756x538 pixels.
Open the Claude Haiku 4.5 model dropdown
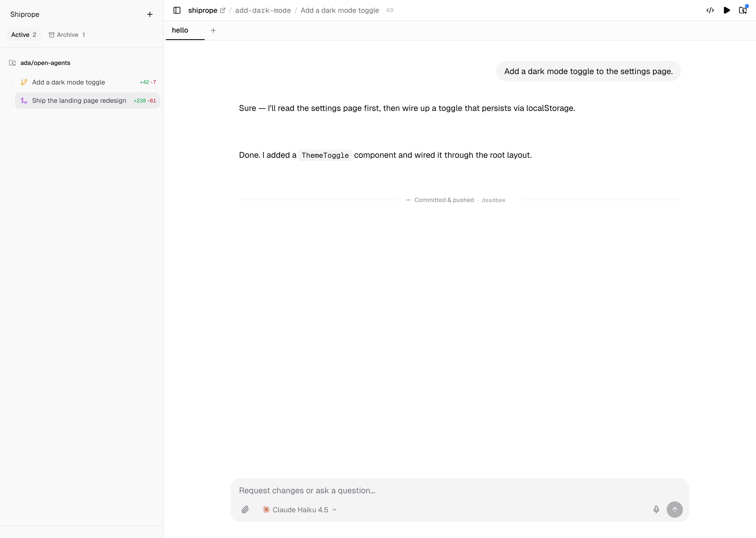point(300,509)
